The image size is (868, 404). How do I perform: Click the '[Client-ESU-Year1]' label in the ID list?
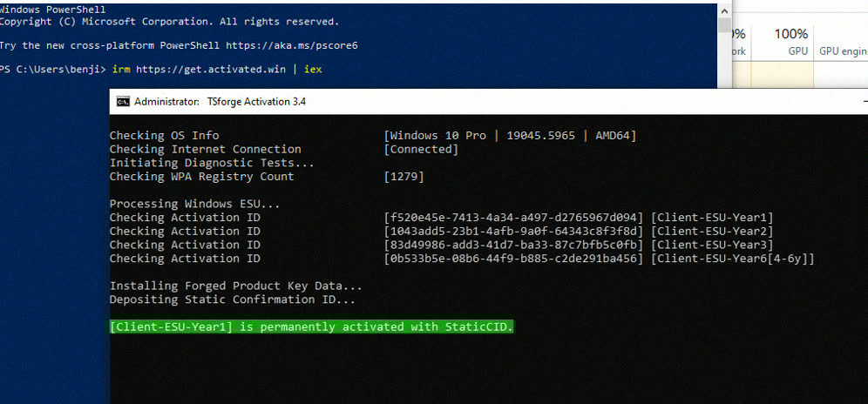[712, 218]
